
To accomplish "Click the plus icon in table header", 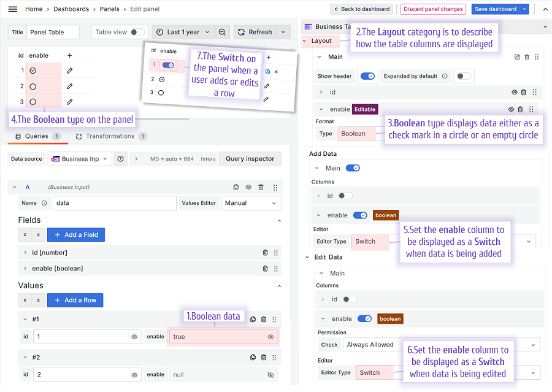I will coord(70,56).
